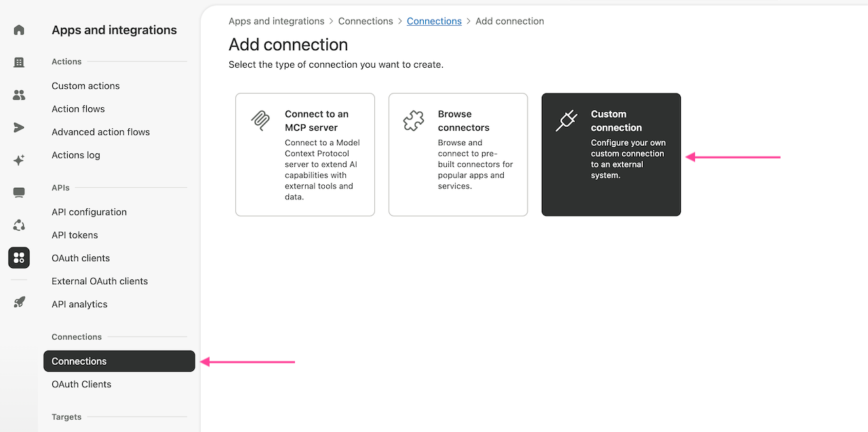868x432 pixels.
Task: Click the Add connection breadcrumb text
Action: 510,21
